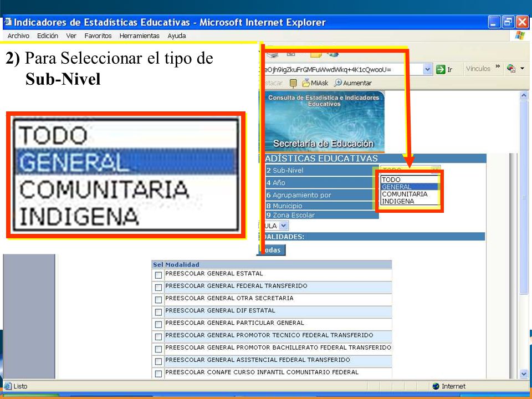Check PREESCOLAR CONAFE CURSO INFANTIL COMUNITARIO
Image resolution: width=532 pixels, height=399 pixels.
pos(158,374)
